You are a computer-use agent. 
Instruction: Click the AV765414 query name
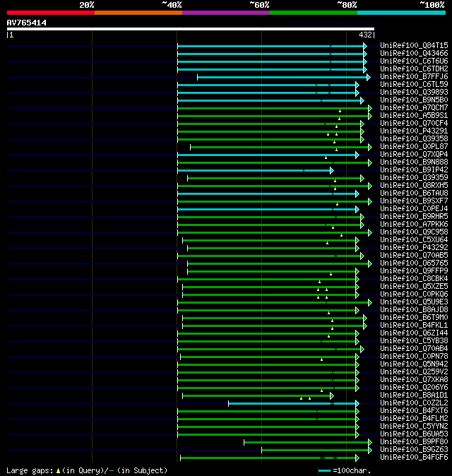(26, 23)
